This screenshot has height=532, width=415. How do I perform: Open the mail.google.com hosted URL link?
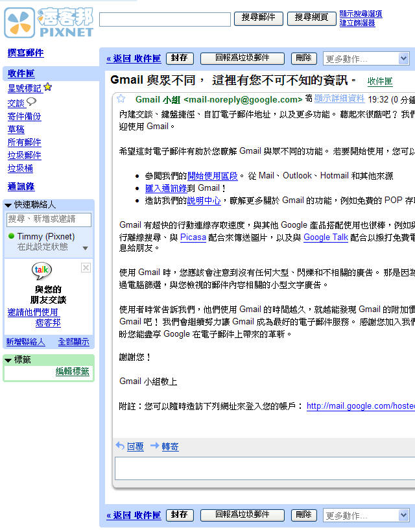tap(361, 405)
